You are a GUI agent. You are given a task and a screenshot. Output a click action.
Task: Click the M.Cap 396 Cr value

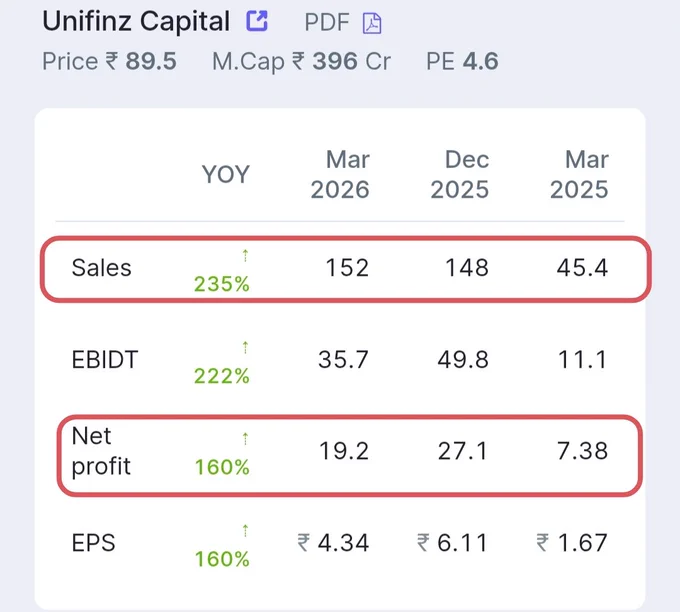[x=301, y=61]
